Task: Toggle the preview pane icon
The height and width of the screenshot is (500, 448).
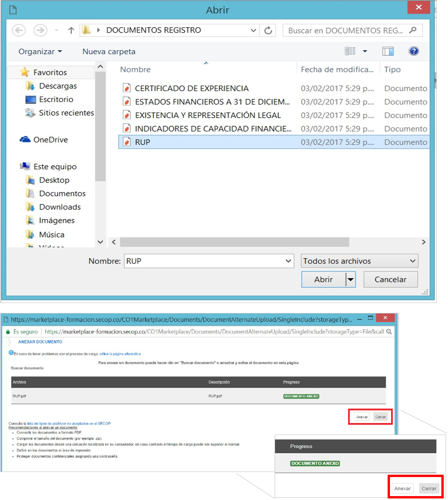Action: [388, 51]
